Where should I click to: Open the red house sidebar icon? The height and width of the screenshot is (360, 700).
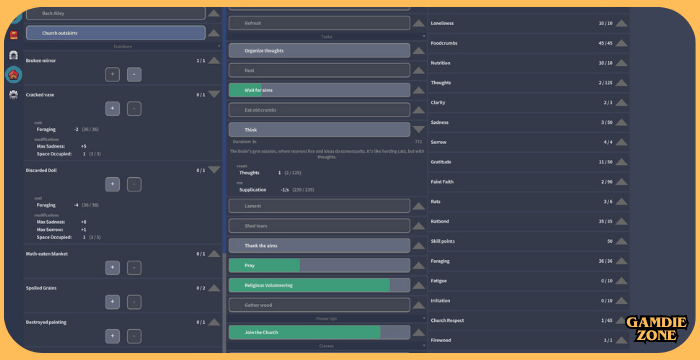14,75
